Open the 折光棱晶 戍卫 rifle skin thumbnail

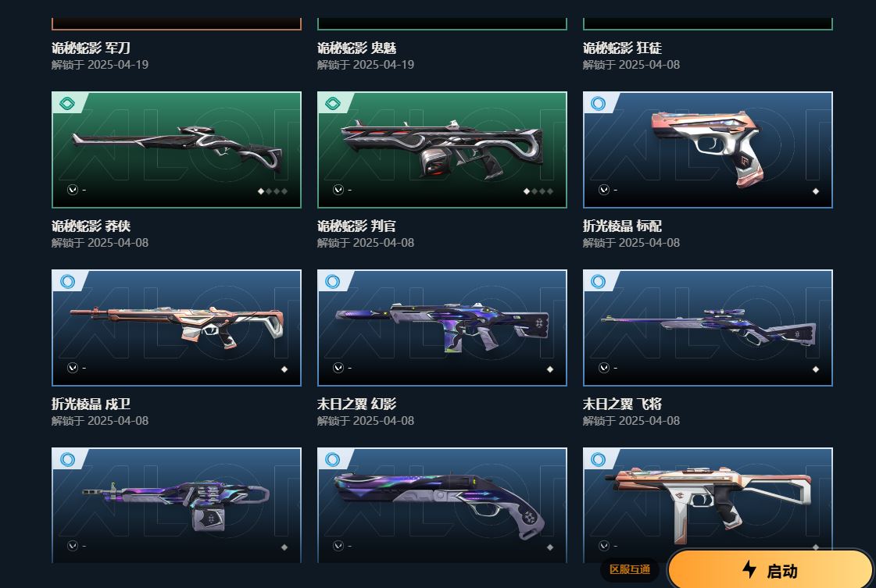click(x=177, y=328)
